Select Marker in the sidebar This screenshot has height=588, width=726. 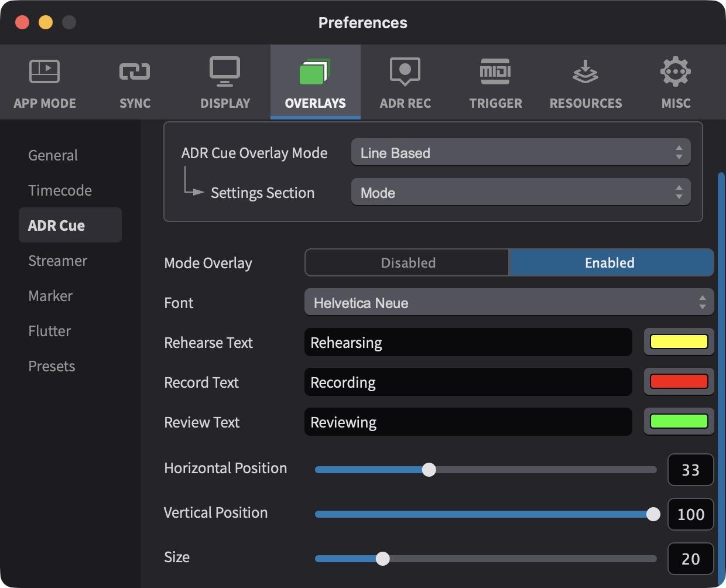70,296
